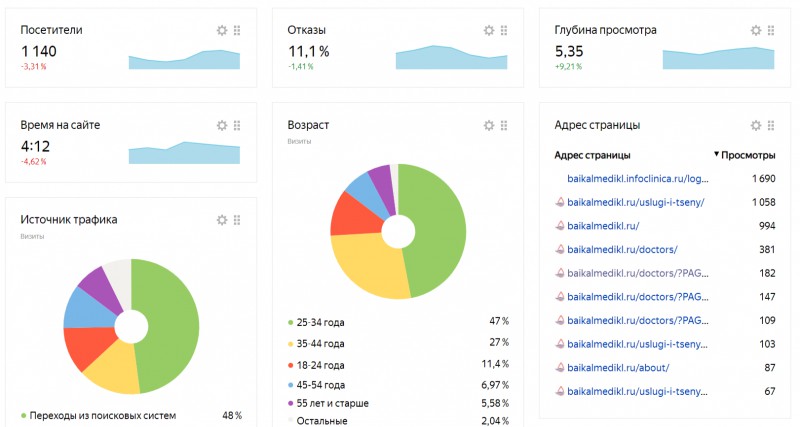Open baikalmedikl.ru/uslugi-i-tseny/ page link
800x427 pixels.
(636, 203)
